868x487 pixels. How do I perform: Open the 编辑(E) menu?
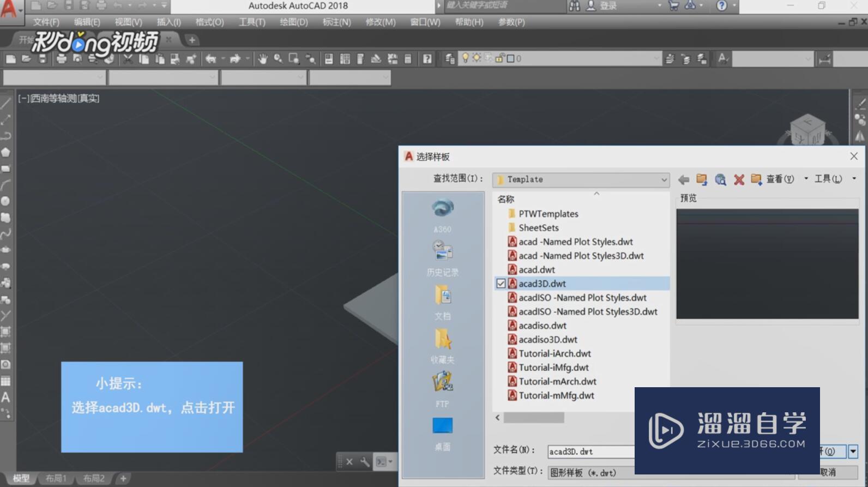(87, 22)
